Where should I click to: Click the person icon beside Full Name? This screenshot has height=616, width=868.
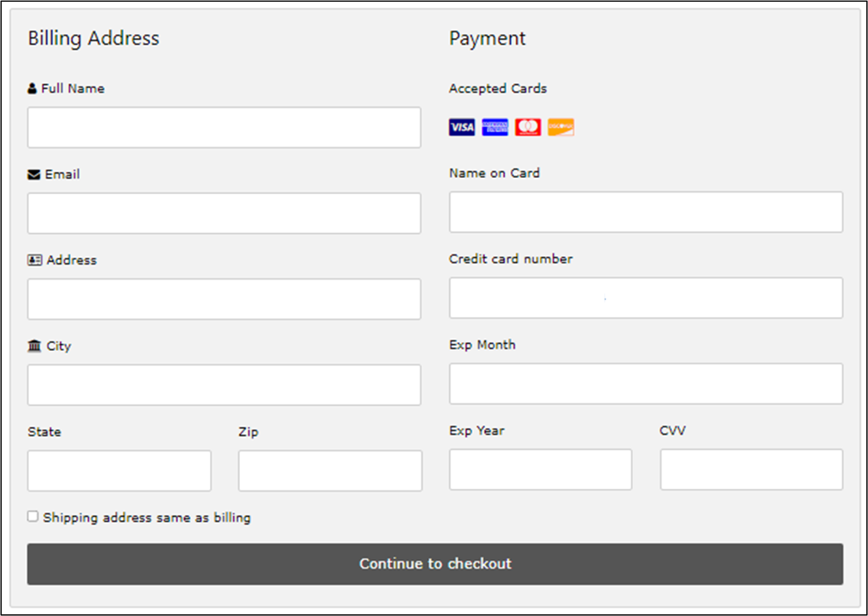31,87
